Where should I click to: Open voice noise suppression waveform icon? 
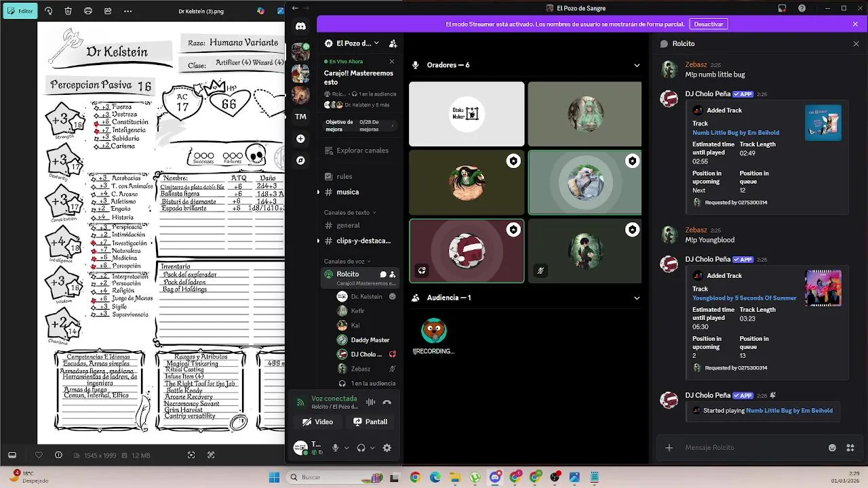click(x=371, y=402)
